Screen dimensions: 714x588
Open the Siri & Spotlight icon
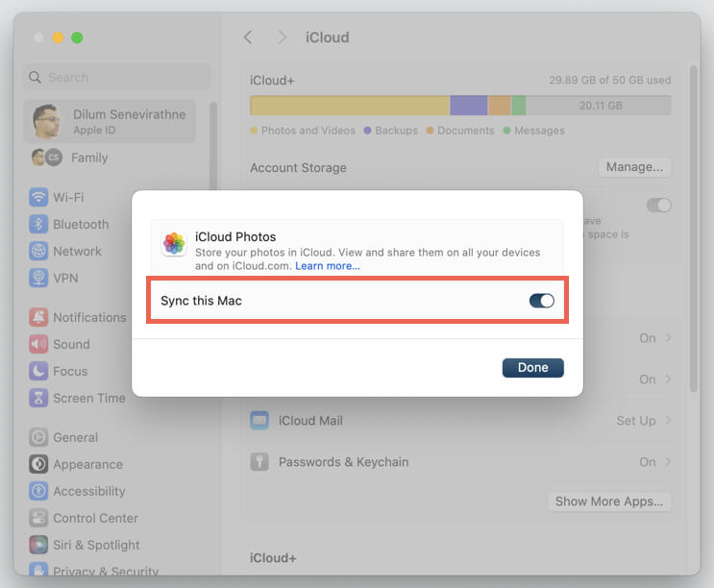[x=38, y=545]
